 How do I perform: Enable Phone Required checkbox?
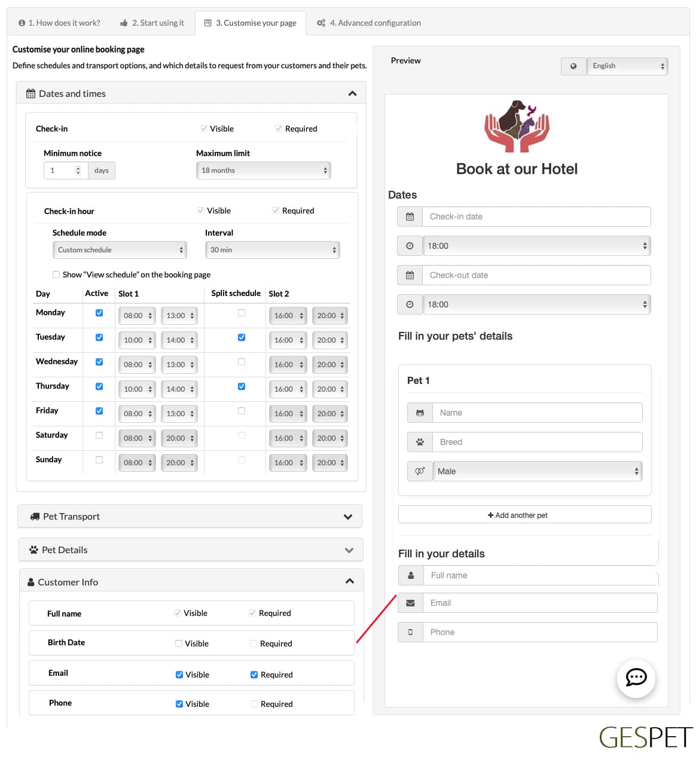tap(255, 704)
